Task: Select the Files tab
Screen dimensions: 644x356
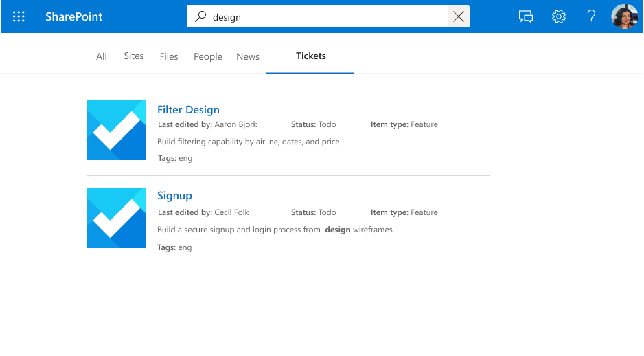Action: (x=169, y=56)
